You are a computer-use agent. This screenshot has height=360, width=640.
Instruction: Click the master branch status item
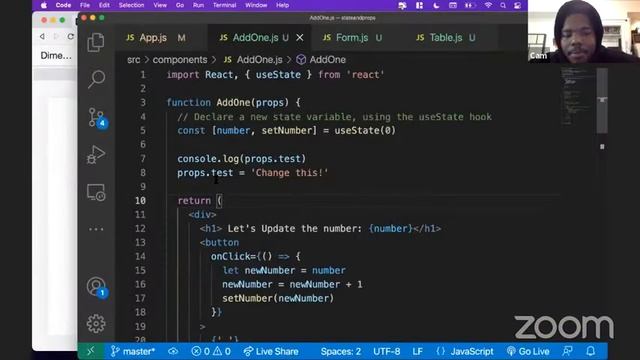pyautogui.click(x=133, y=351)
